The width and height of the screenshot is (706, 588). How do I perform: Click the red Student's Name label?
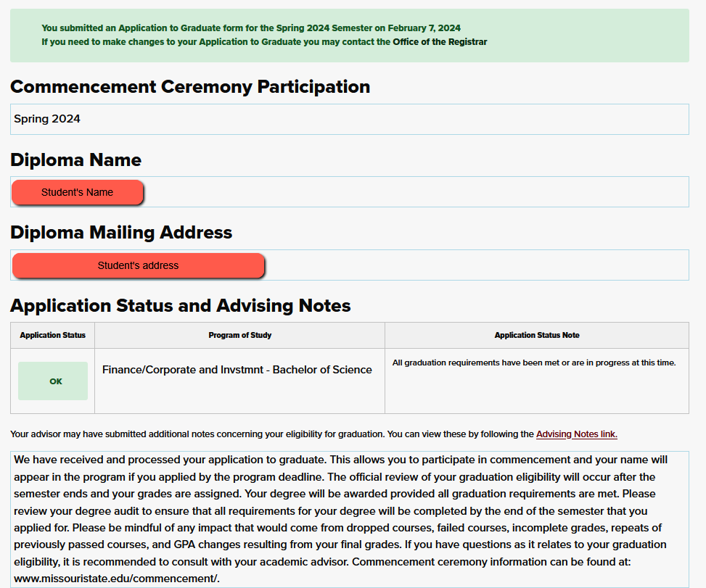[x=78, y=192]
